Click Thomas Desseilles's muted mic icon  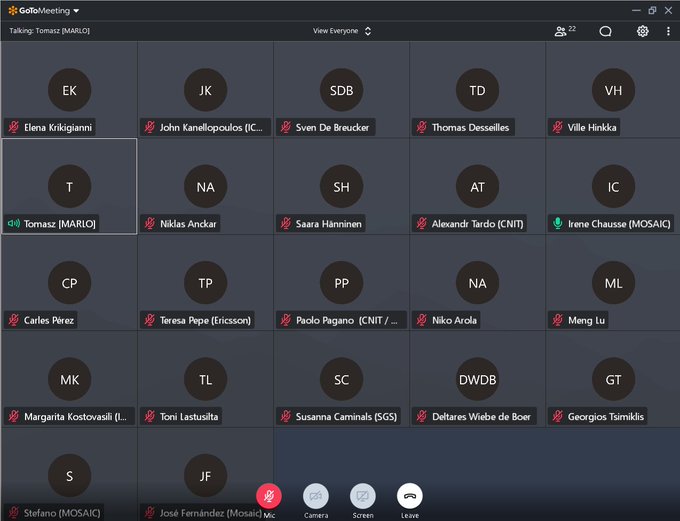click(422, 127)
